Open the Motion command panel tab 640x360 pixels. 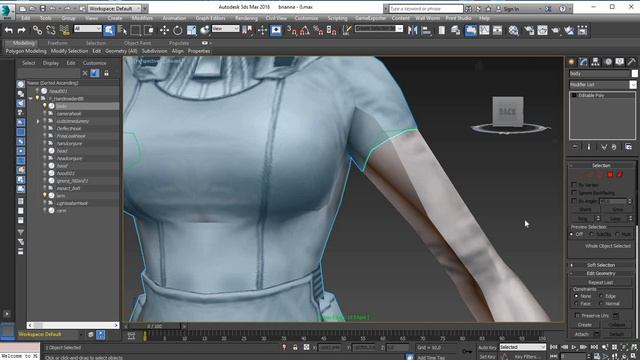tap(608, 62)
